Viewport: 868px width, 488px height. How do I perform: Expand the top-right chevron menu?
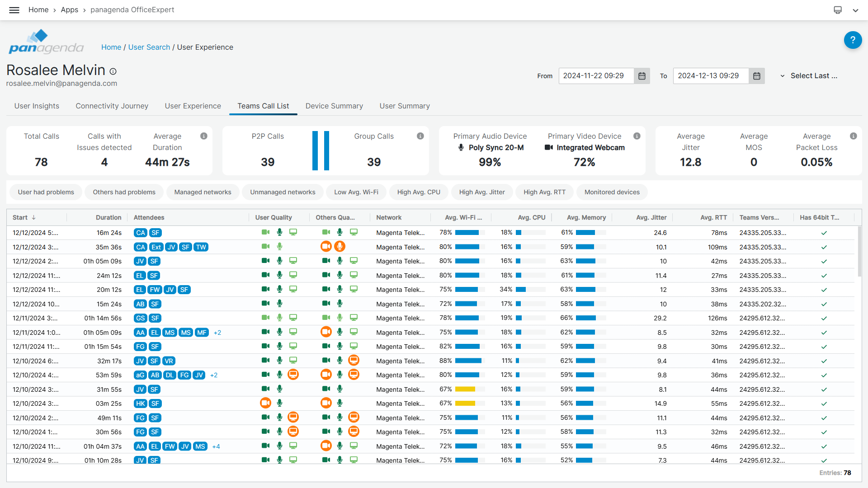coord(855,10)
